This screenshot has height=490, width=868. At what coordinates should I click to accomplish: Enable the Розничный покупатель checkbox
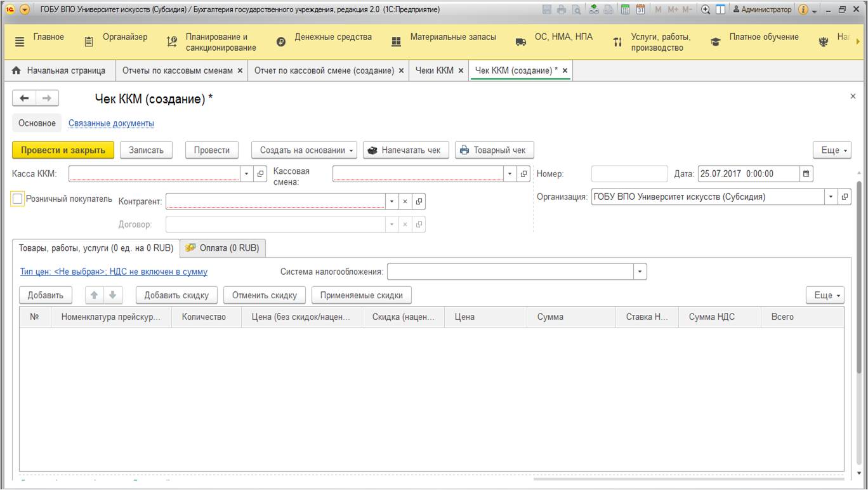coord(18,199)
